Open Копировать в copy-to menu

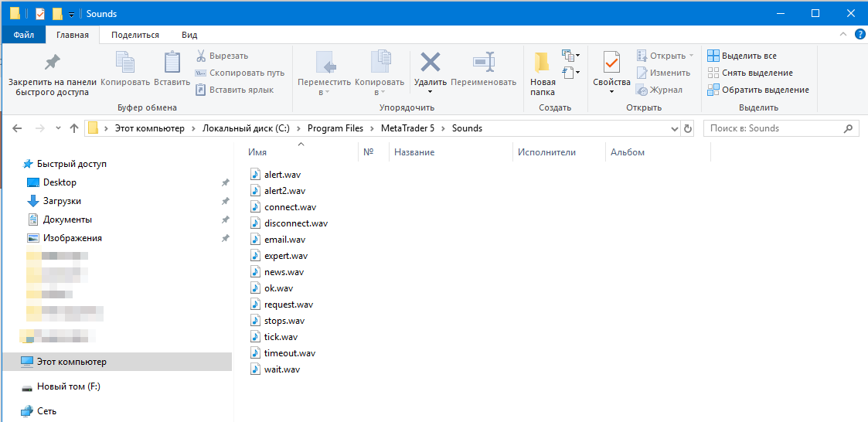tap(380, 74)
